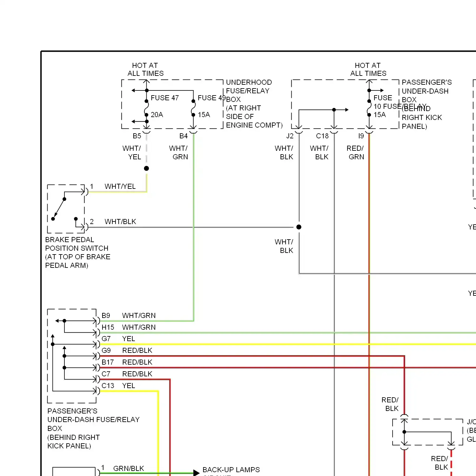Click HOT AT ALL TIMES above underhood box
This screenshot has width=476, height=476.
point(146,69)
